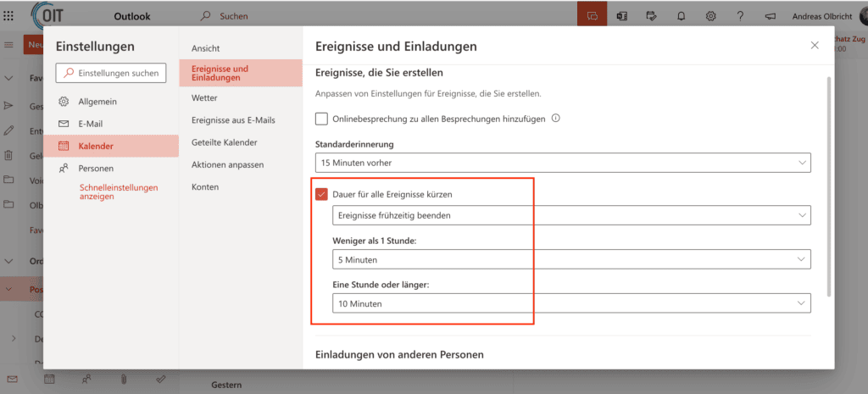Open the help question mark icon

[x=740, y=15]
